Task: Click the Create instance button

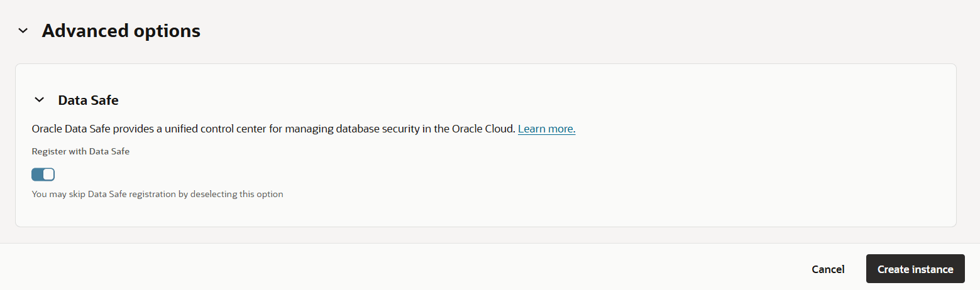Action: tap(915, 269)
